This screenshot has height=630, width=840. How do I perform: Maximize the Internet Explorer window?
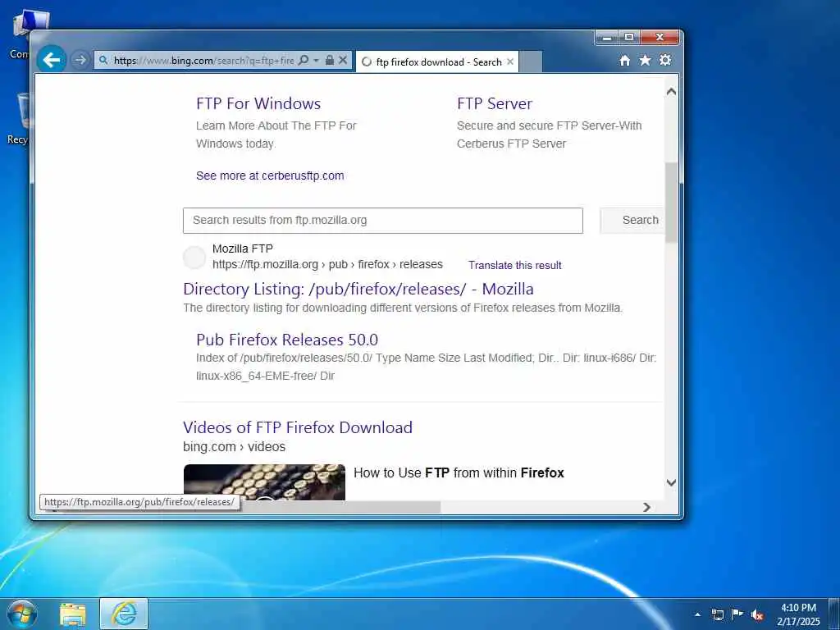coord(629,38)
